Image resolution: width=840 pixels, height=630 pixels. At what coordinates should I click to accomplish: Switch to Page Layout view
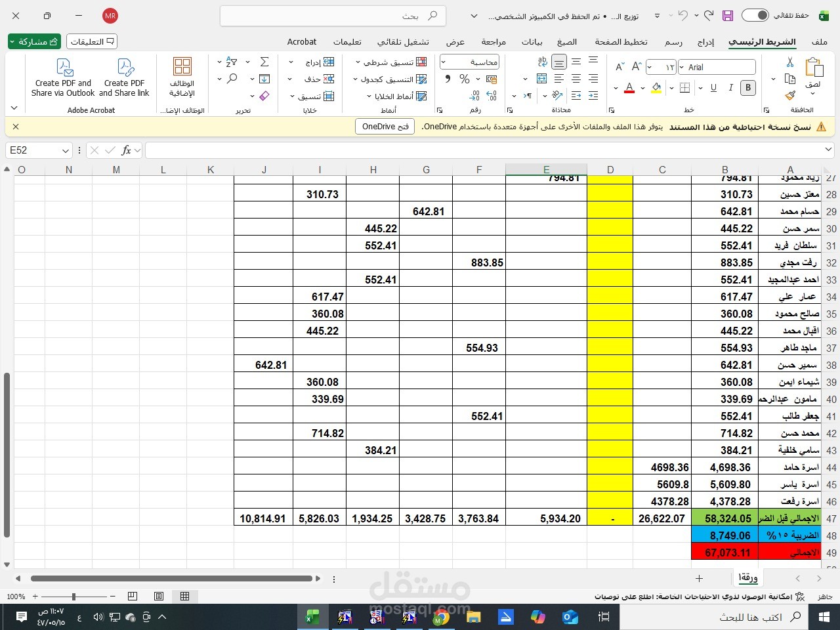(158, 597)
